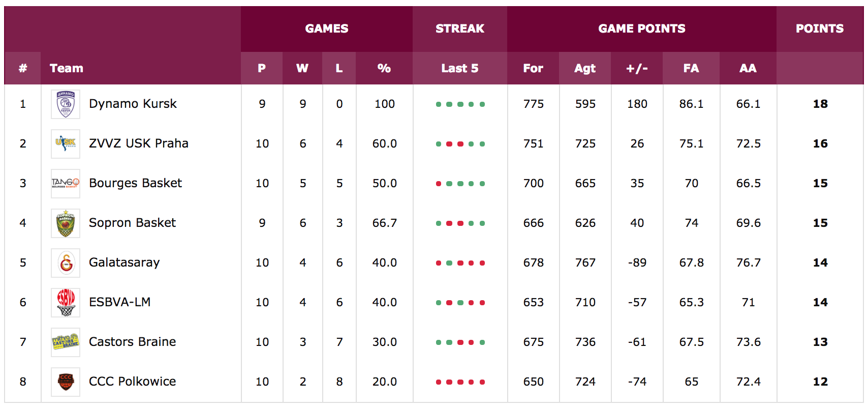The image size is (868, 407).
Task: Click the ESBVA-LM basketball hoop logo
Action: [x=66, y=303]
